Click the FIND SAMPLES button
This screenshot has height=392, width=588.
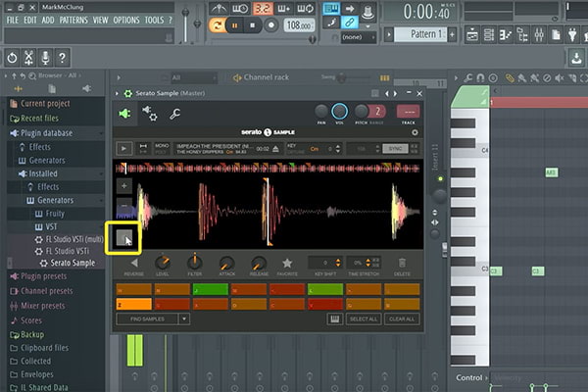(x=147, y=319)
